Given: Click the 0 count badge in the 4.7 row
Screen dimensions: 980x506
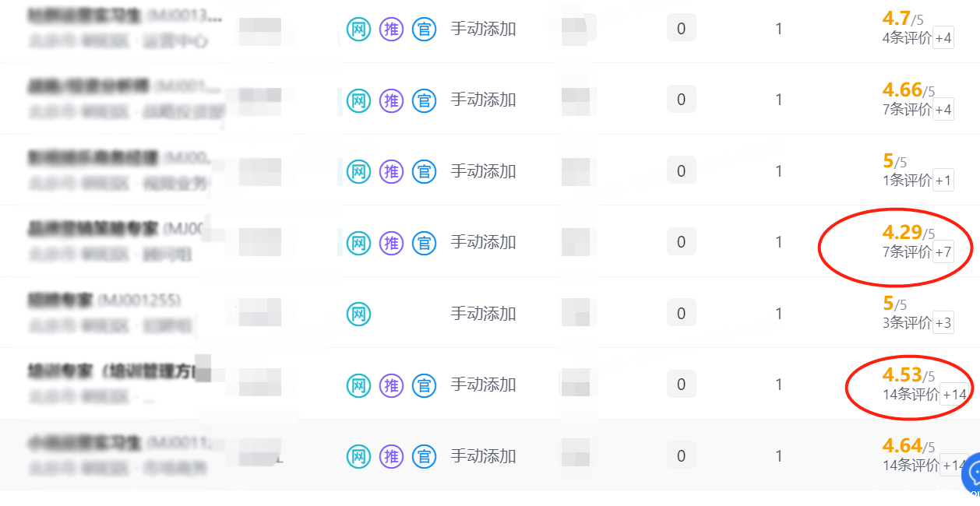Looking at the screenshot, I should pyautogui.click(x=681, y=30).
